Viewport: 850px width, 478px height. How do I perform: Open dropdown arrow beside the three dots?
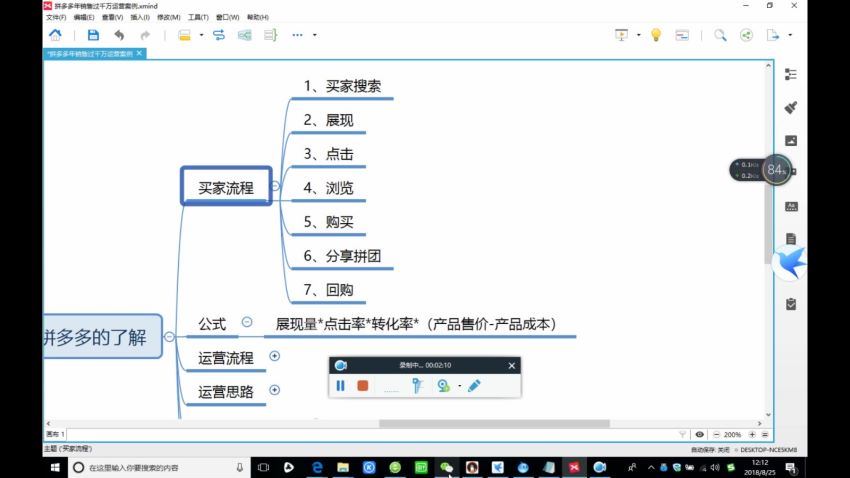coord(314,35)
